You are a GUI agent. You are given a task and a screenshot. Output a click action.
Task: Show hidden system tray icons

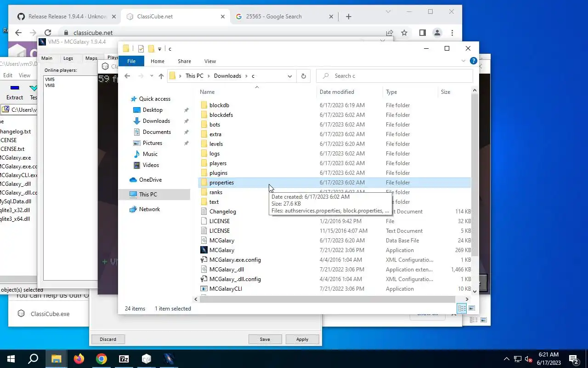click(507, 359)
